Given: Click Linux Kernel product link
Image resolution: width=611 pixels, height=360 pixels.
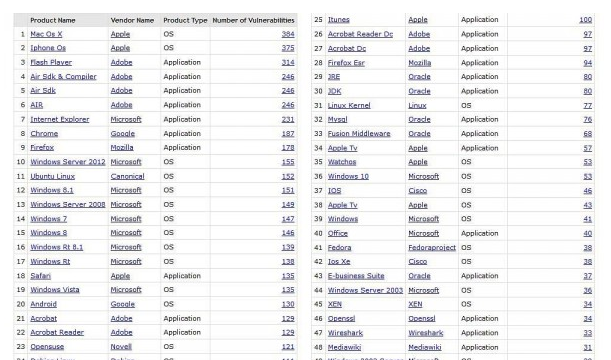Looking at the screenshot, I should (x=349, y=106).
